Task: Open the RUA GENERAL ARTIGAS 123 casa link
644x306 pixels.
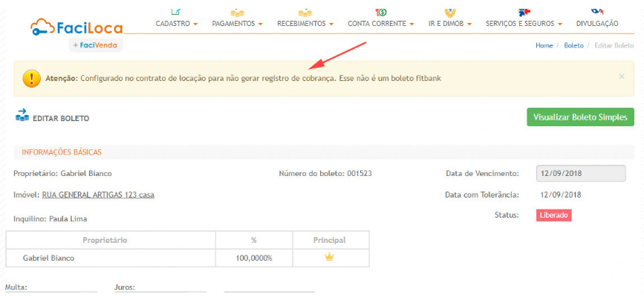Action: (x=98, y=195)
